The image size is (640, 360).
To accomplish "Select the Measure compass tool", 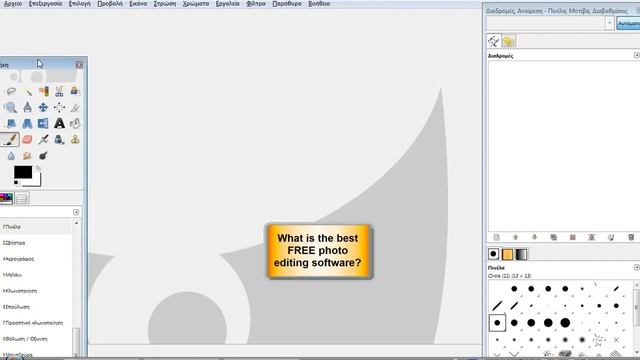I will pyautogui.click(x=27, y=107).
